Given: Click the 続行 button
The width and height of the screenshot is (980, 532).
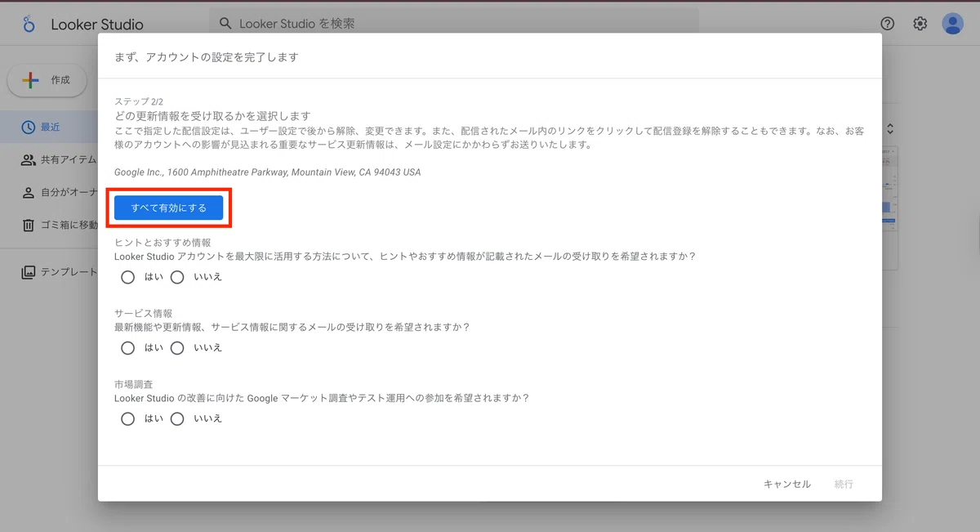Looking at the screenshot, I should point(844,484).
